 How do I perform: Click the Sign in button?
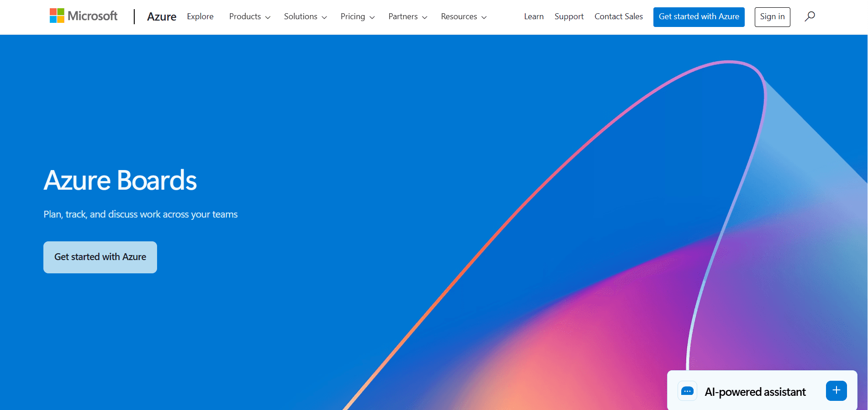pyautogui.click(x=772, y=17)
